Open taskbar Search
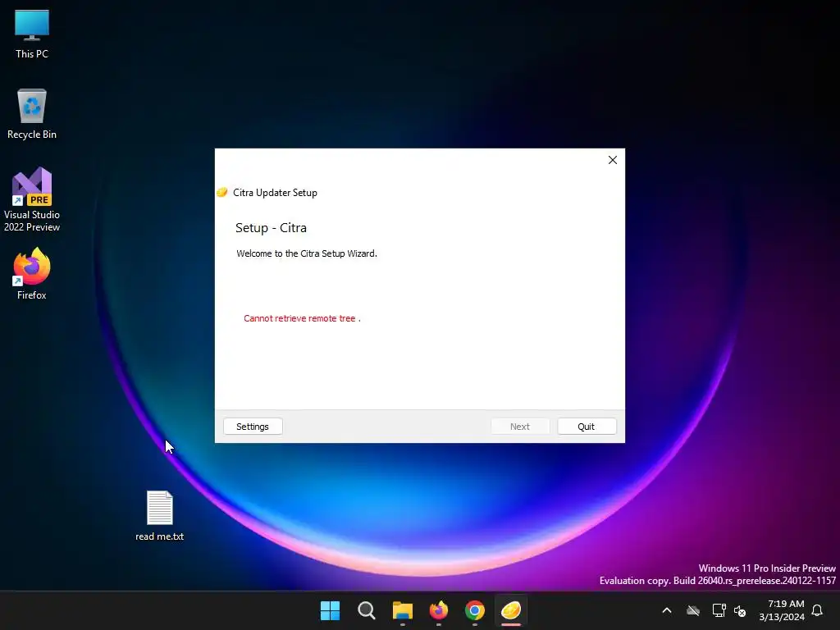The image size is (840, 630). 367,610
